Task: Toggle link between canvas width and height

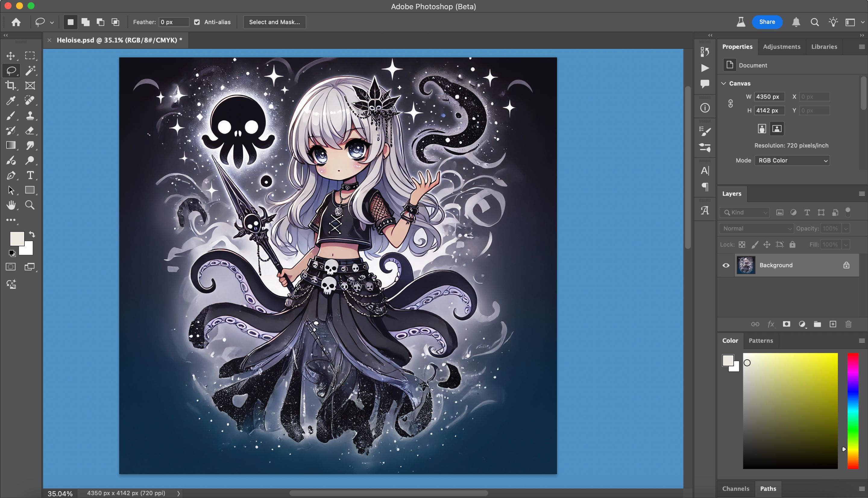Action: [731, 104]
